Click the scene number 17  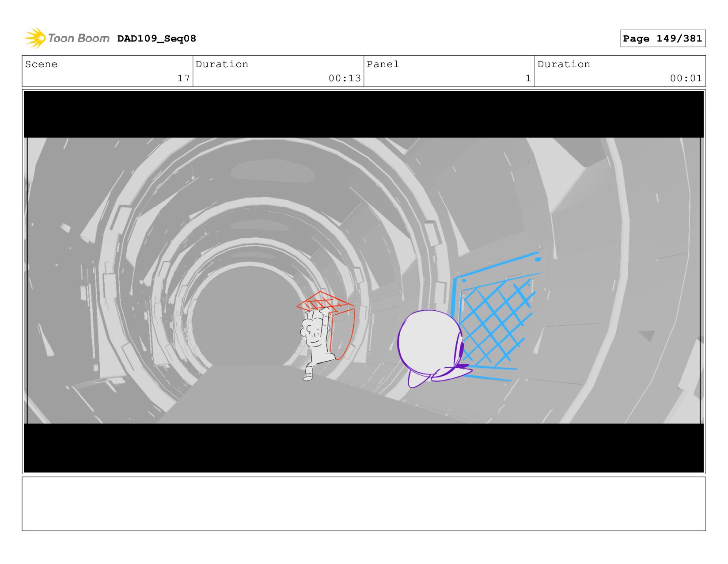pos(183,78)
